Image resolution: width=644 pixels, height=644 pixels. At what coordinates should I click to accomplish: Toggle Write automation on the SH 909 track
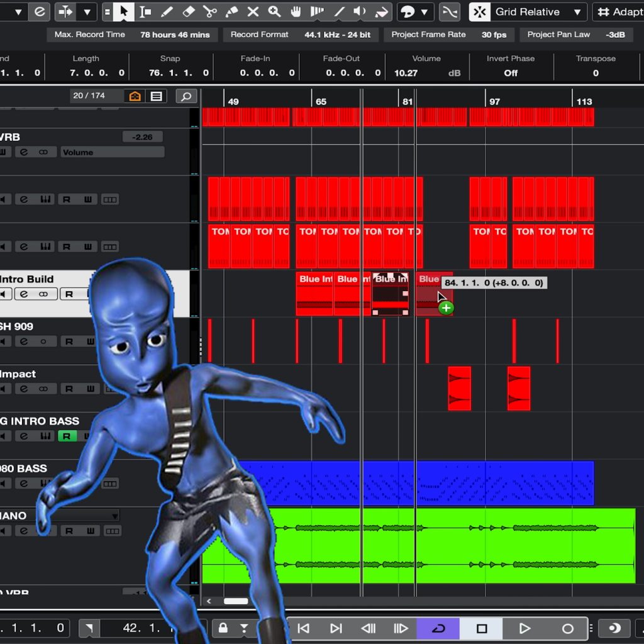91,341
